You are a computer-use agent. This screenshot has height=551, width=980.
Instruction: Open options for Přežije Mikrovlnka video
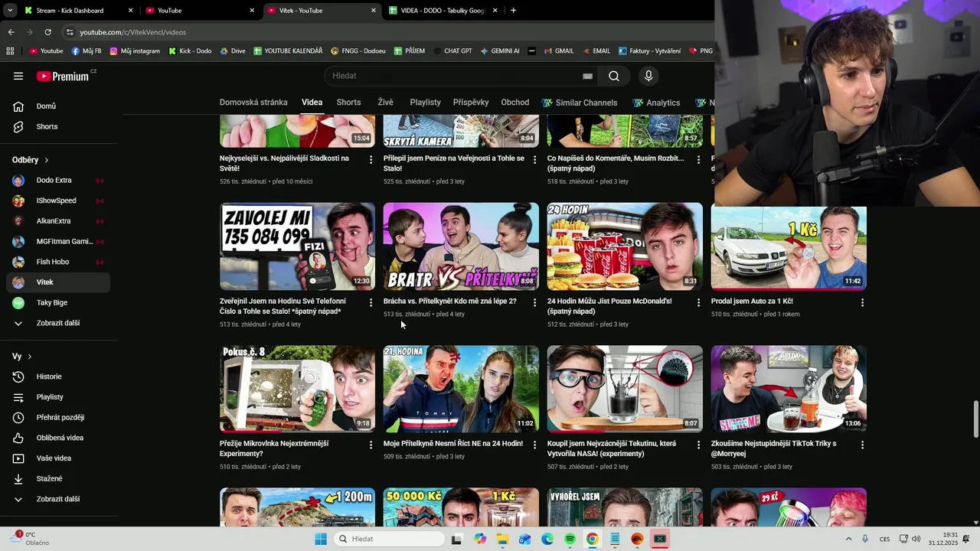click(x=371, y=445)
